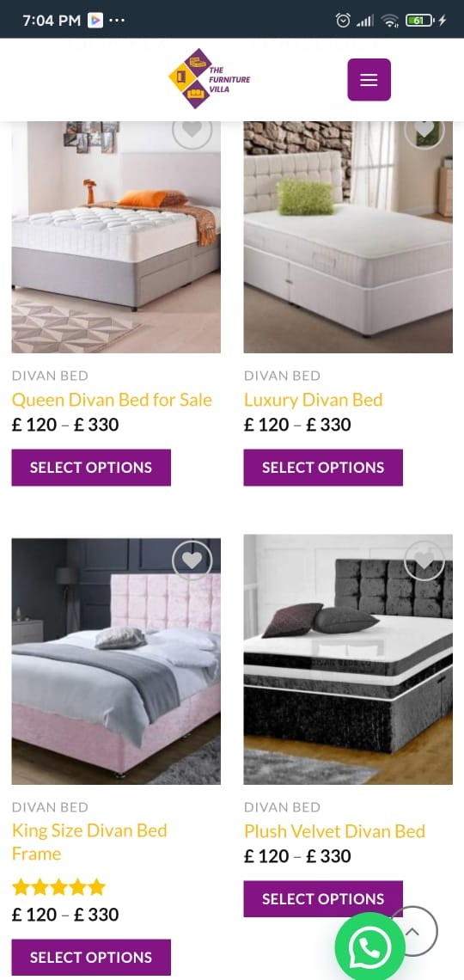Select options for Plush Velvet Divan Bed
The width and height of the screenshot is (464, 980).
pyautogui.click(x=323, y=898)
